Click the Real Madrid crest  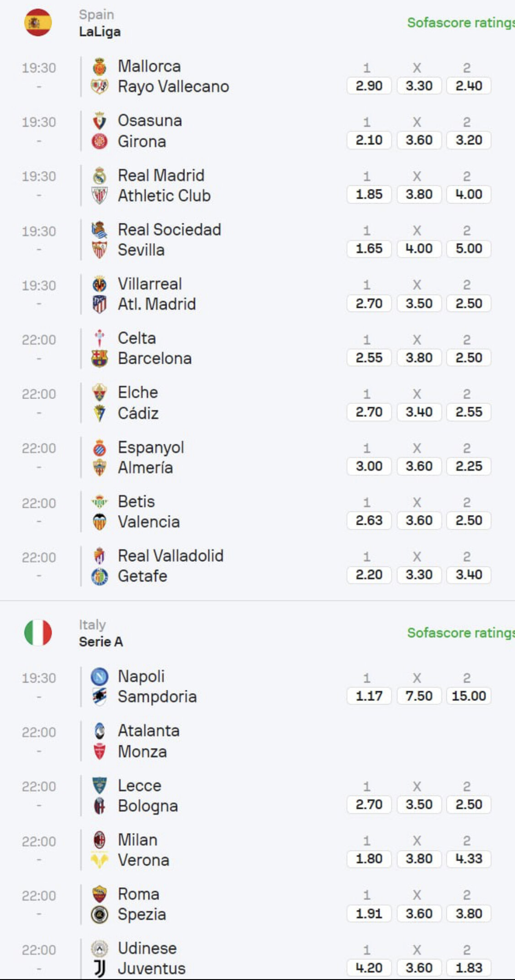(x=99, y=176)
